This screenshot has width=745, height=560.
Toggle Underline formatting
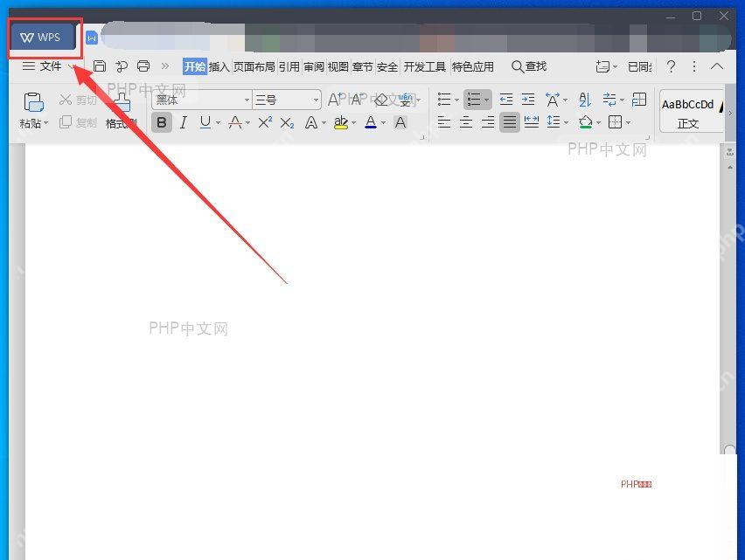[205, 122]
